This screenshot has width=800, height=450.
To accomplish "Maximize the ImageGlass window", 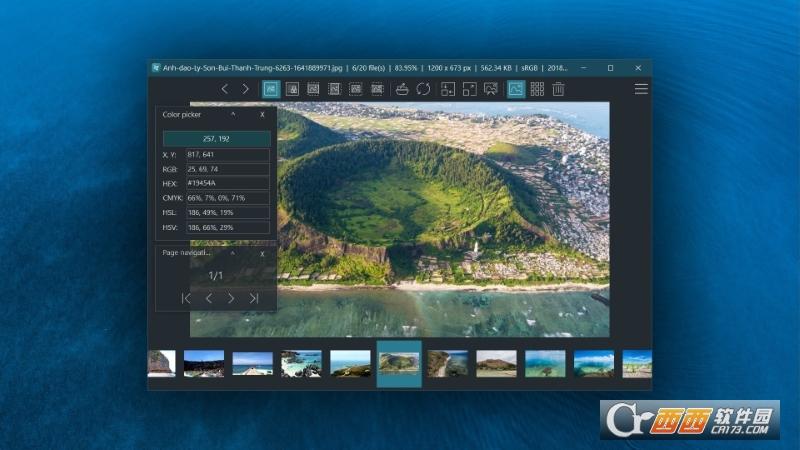I will (610, 67).
